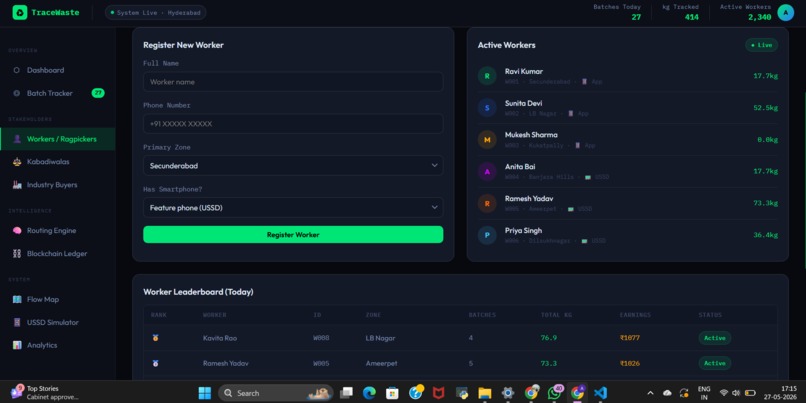Click Anita Bai's avatar circle

(x=487, y=172)
